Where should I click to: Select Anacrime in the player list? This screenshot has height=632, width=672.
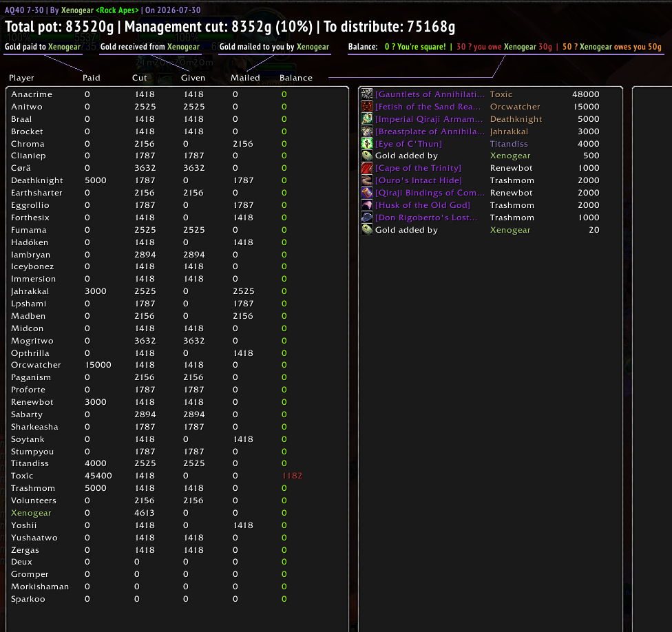click(x=32, y=94)
